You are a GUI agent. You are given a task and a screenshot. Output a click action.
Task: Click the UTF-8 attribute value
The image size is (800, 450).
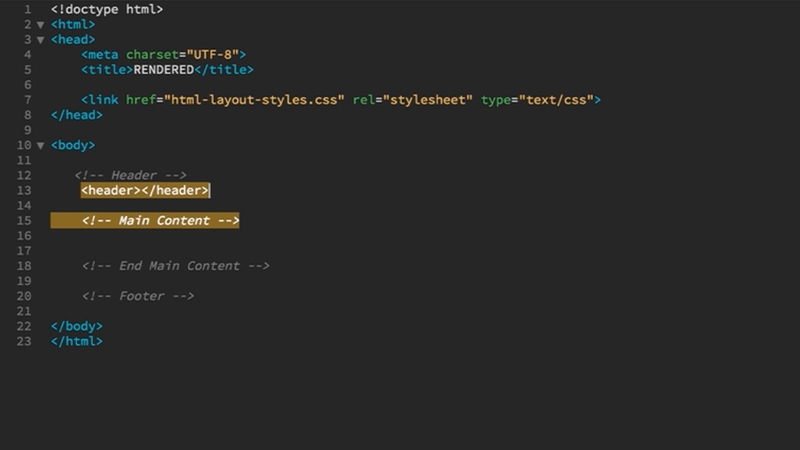[213, 55]
